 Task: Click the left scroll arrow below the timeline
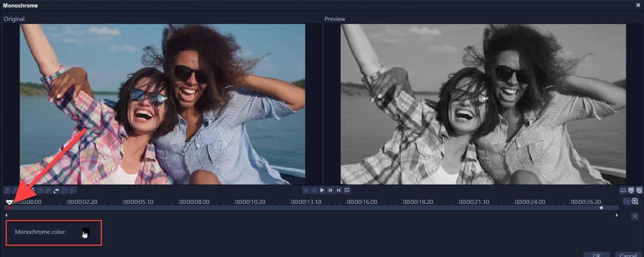(x=6, y=215)
